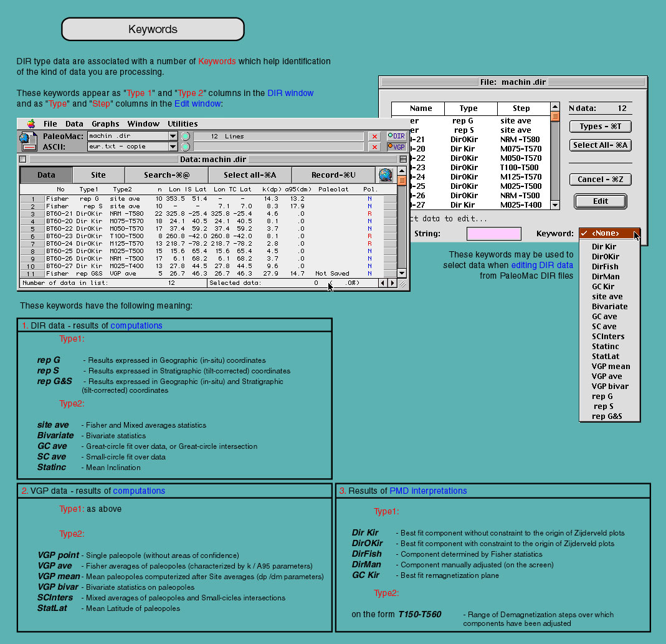Click row number 7 button in the Data list

pyautogui.click(x=32, y=244)
